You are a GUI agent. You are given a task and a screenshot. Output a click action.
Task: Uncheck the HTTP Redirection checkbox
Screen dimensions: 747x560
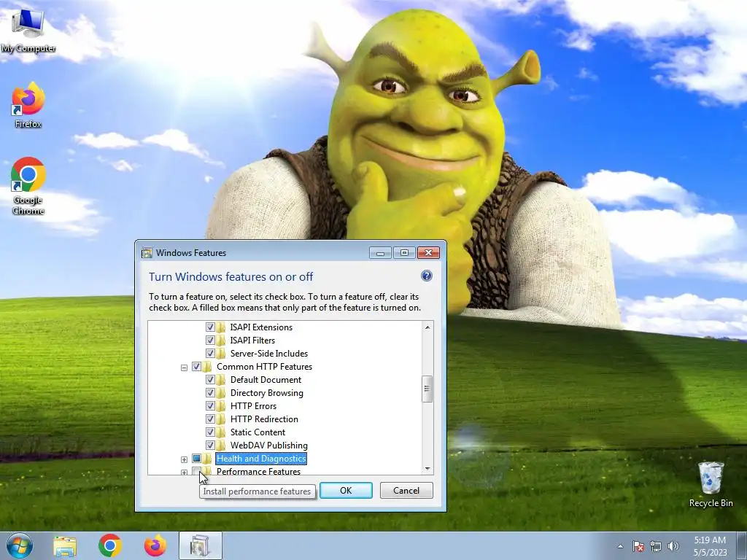(210, 419)
